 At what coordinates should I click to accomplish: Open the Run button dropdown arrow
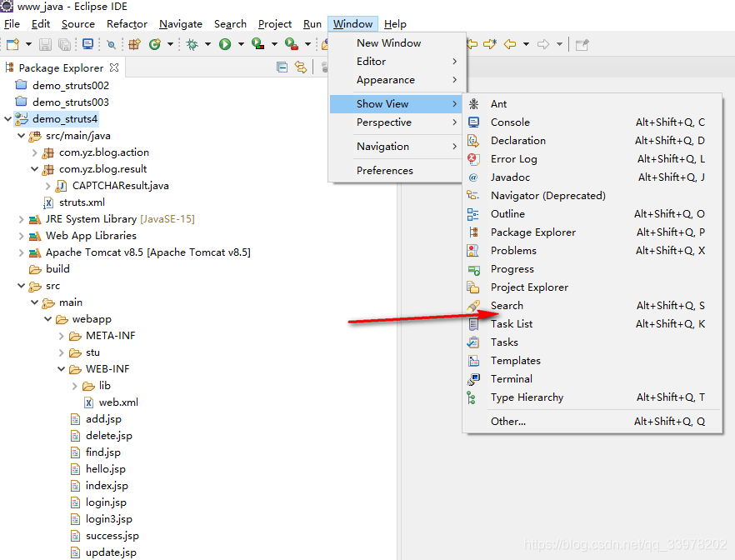(x=241, y=44)
